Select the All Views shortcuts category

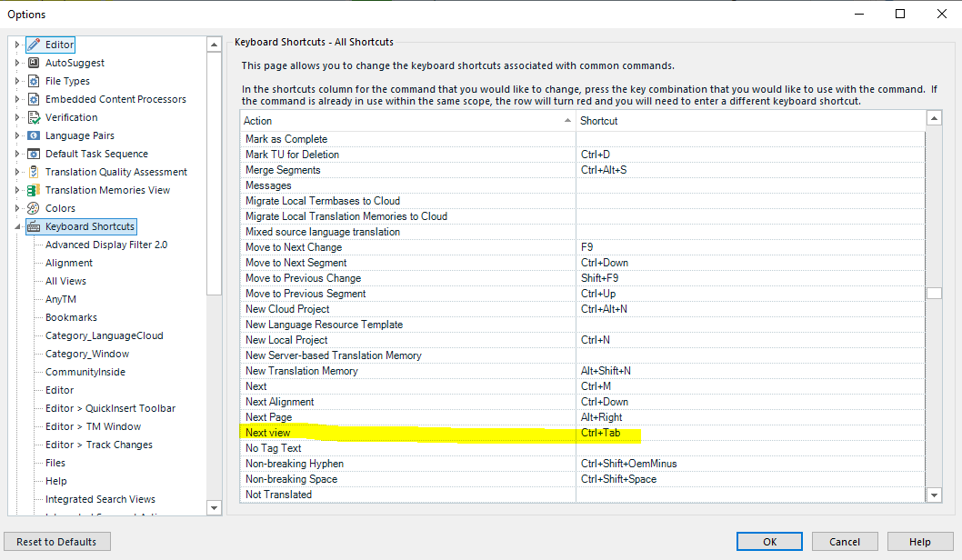(x=65, y=281)
